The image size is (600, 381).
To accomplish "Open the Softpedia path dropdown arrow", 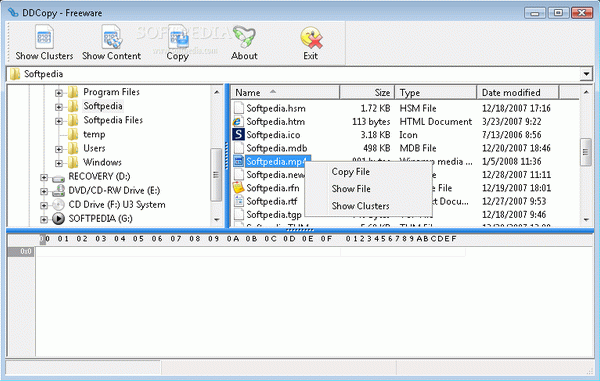I will (586, 74).
